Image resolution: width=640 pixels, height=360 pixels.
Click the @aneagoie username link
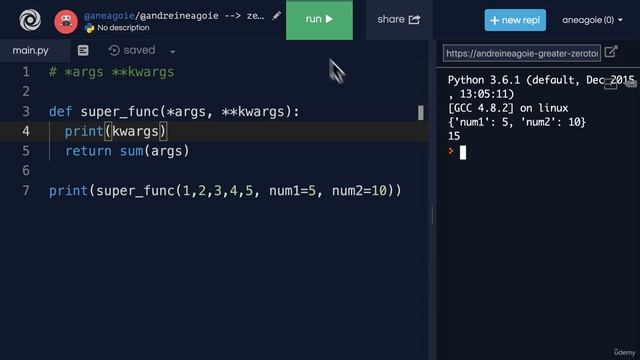click(x=109, y=16)
